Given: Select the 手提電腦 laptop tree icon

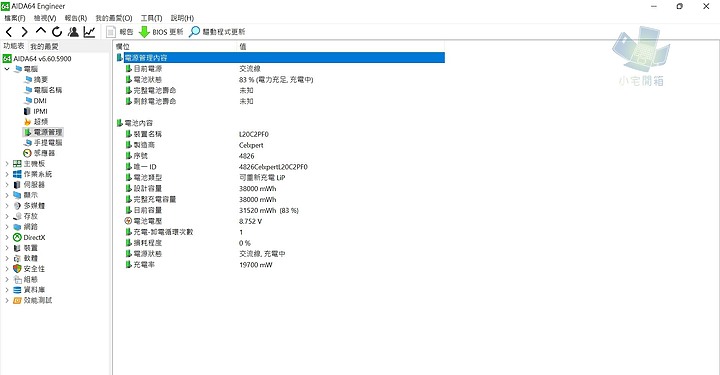Looking at the screenshot, I should (x=28, y=143).
